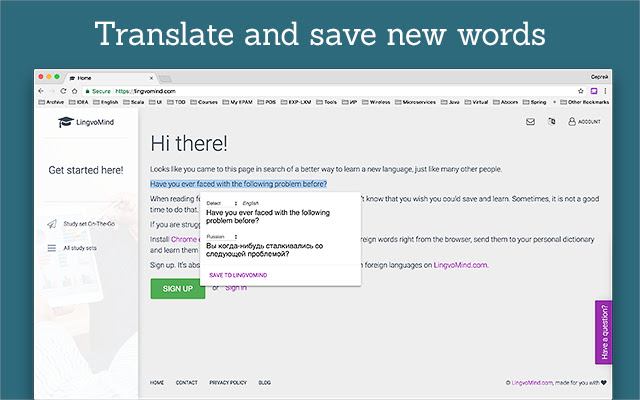This screenshot has width=640, height=400.
Task: Follow the Sign in link
Action: (235, 288)
